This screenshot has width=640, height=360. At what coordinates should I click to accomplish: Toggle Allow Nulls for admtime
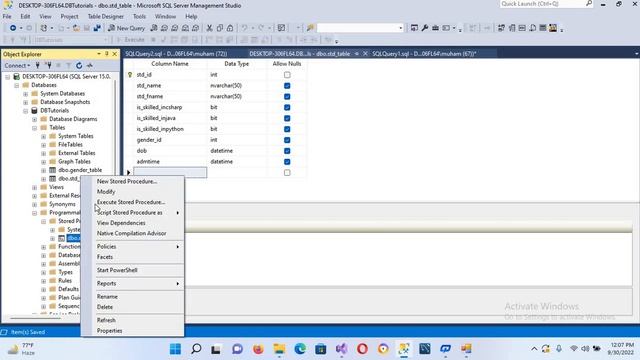287,162
